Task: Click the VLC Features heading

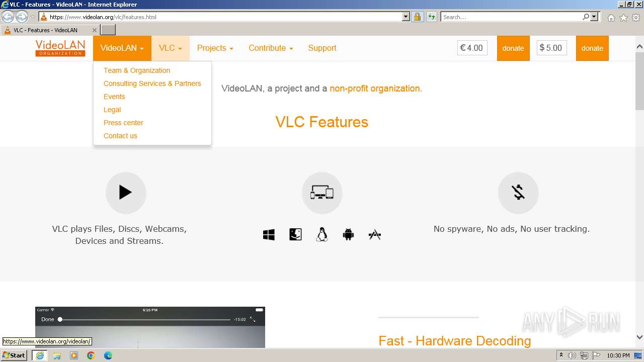Action: coord(322,122)
